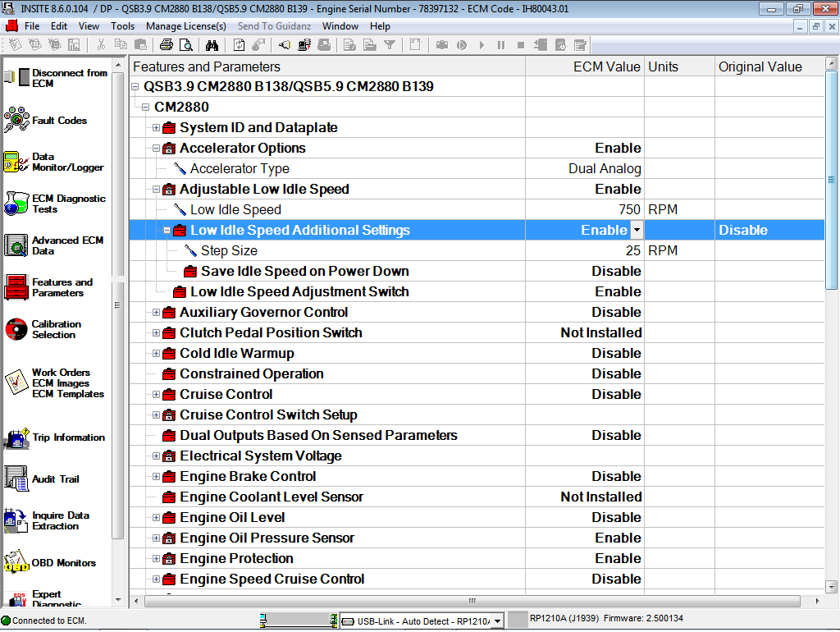Expand Cruise Control node
840x632 pixels.
click(x=156, y=395)
